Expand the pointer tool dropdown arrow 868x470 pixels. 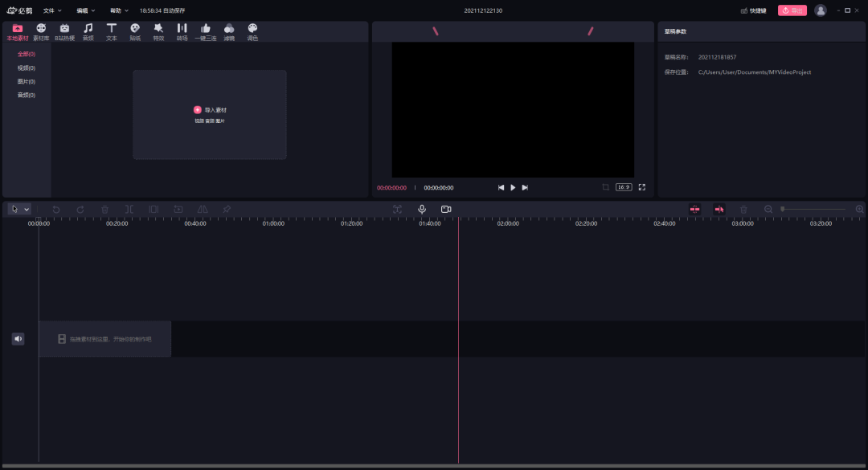[x=27, y=209]
